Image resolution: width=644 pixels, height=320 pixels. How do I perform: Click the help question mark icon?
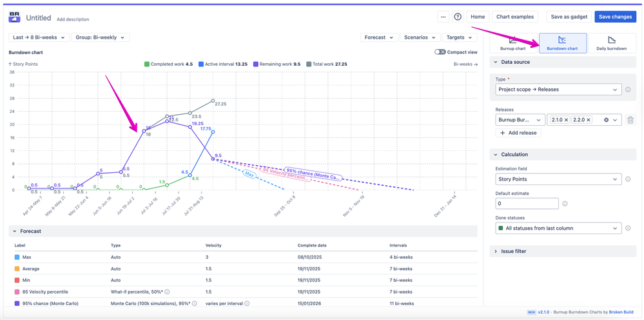(458, 17)
